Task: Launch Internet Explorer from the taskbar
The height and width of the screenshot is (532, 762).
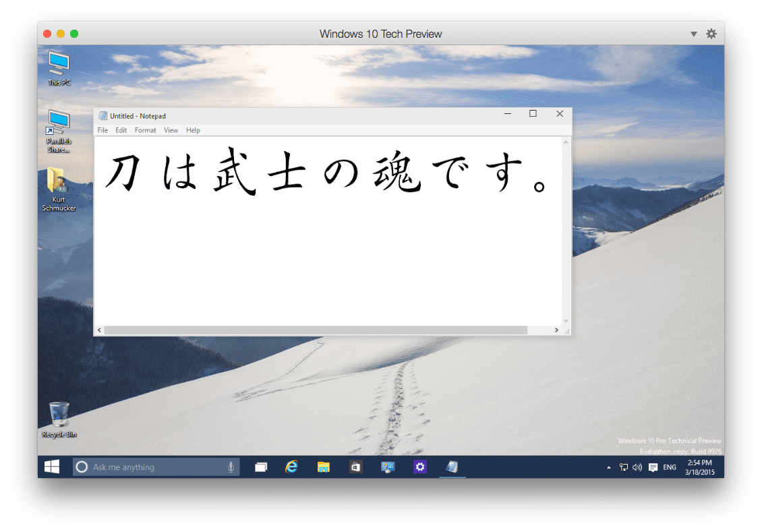Action: coord(291,467)
